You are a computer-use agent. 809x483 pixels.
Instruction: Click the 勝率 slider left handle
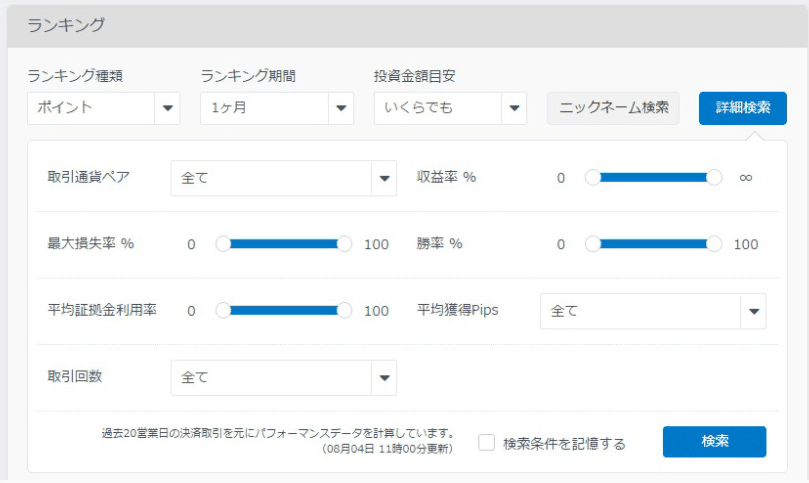click(x=593, y=244)
